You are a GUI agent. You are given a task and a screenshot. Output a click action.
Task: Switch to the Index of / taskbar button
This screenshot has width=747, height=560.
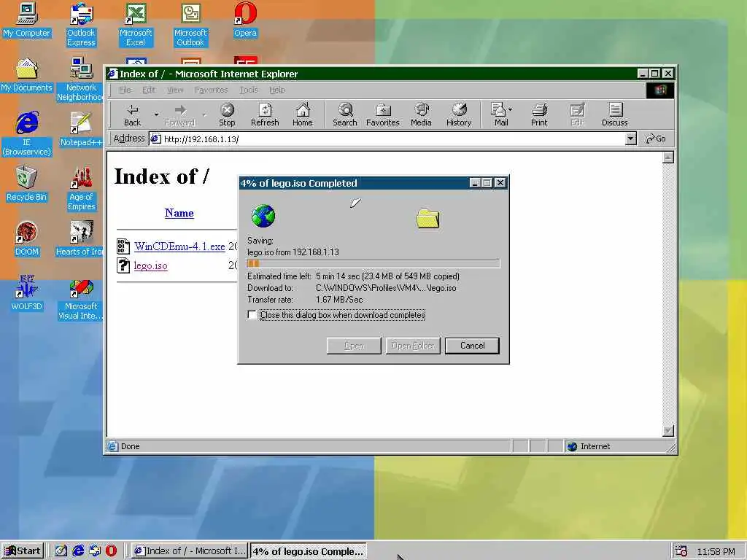coord(190,551)
